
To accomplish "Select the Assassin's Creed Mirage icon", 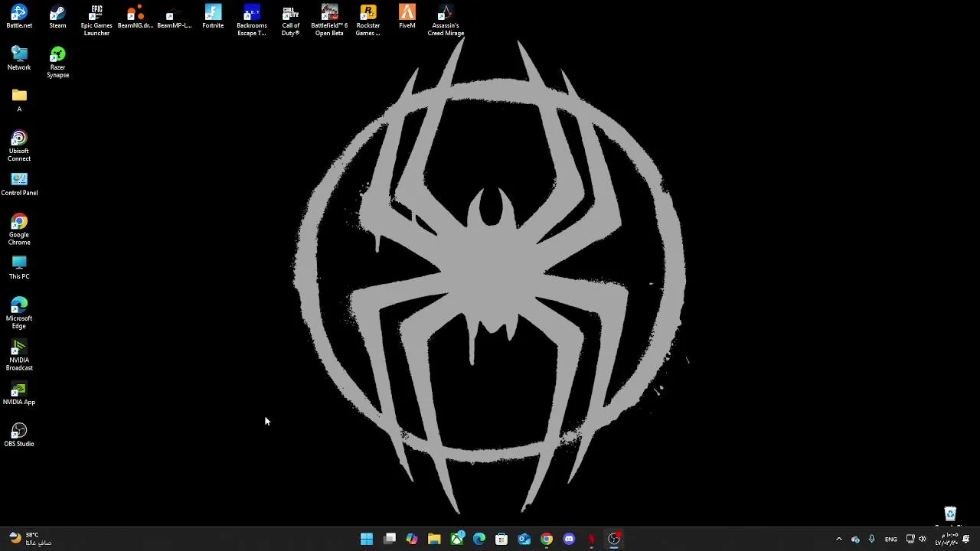I will [446, 21].
